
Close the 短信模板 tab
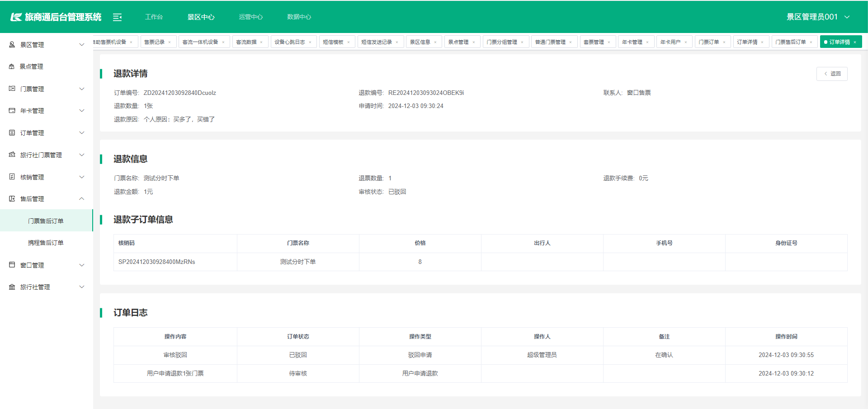(349, 42)
